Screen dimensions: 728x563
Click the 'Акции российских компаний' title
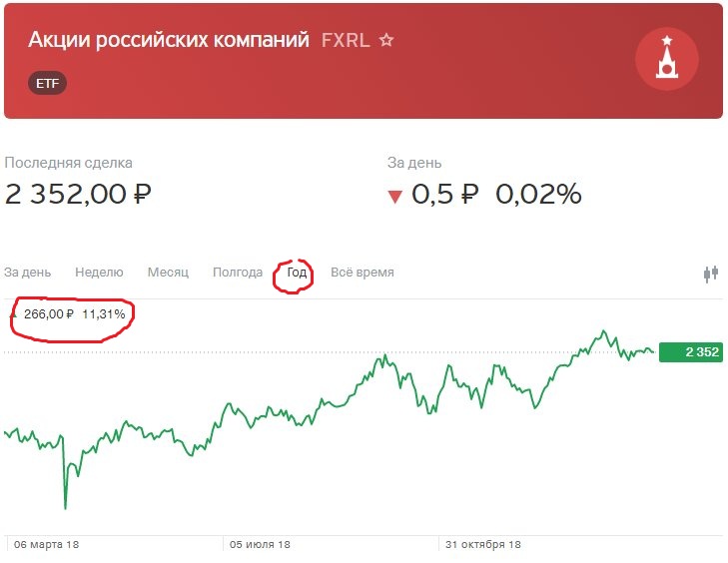(x=169, y=40)
